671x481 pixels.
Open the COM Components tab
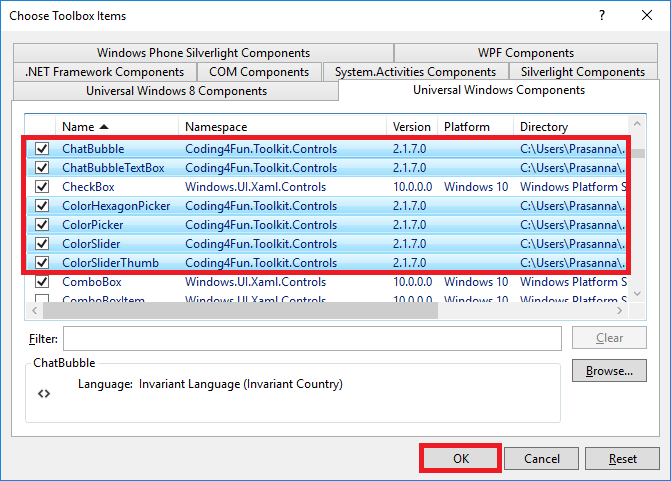click(x=259, y=72)
